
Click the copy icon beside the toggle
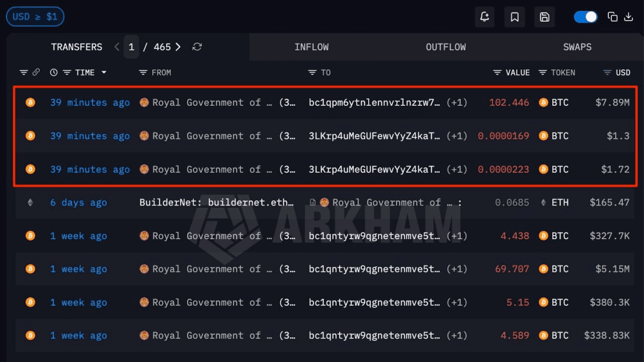click(612, 17)
